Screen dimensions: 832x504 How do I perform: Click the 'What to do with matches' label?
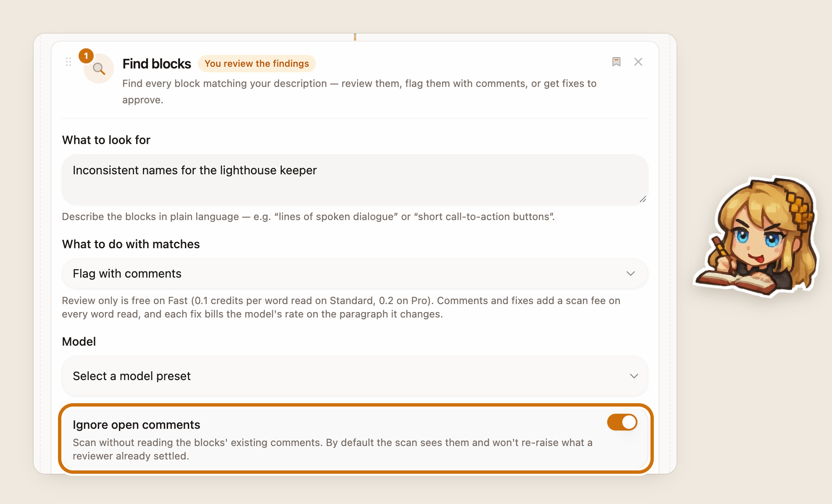click(131, 244)
